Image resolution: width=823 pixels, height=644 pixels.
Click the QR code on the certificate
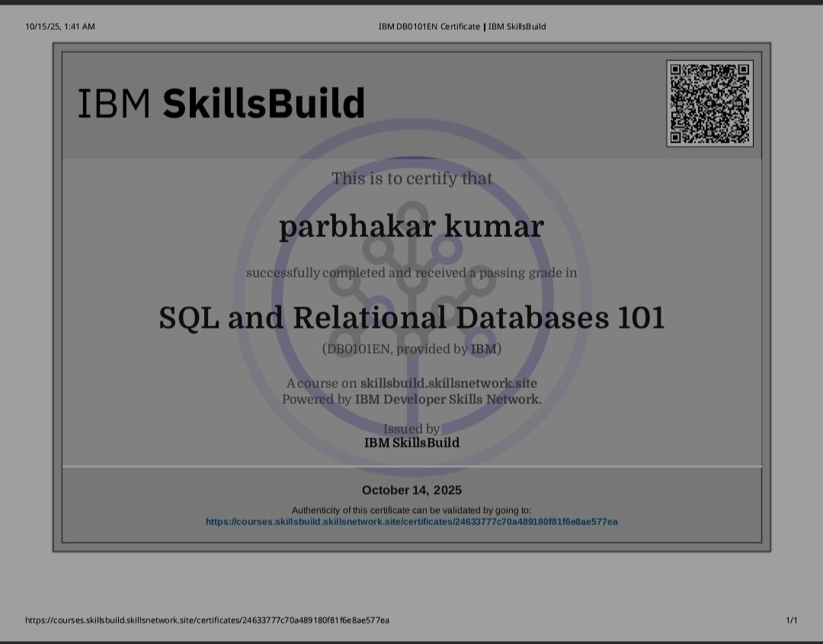709,104
